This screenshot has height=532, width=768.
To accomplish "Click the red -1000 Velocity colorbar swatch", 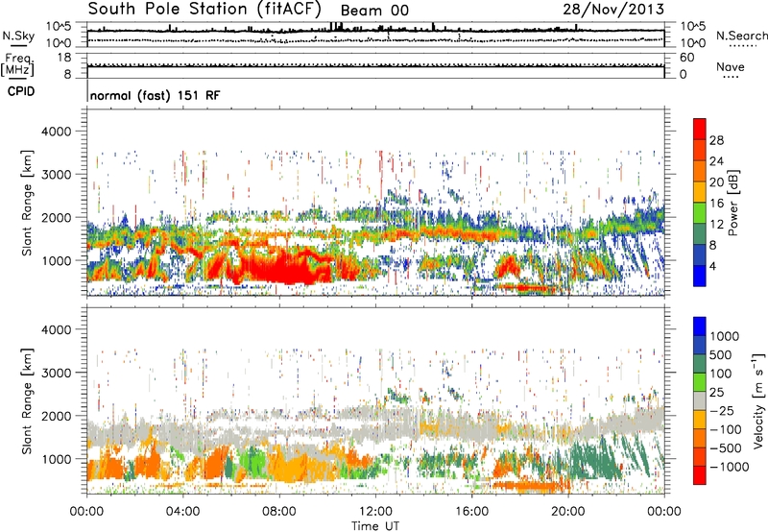I will [x=700, y=475].
